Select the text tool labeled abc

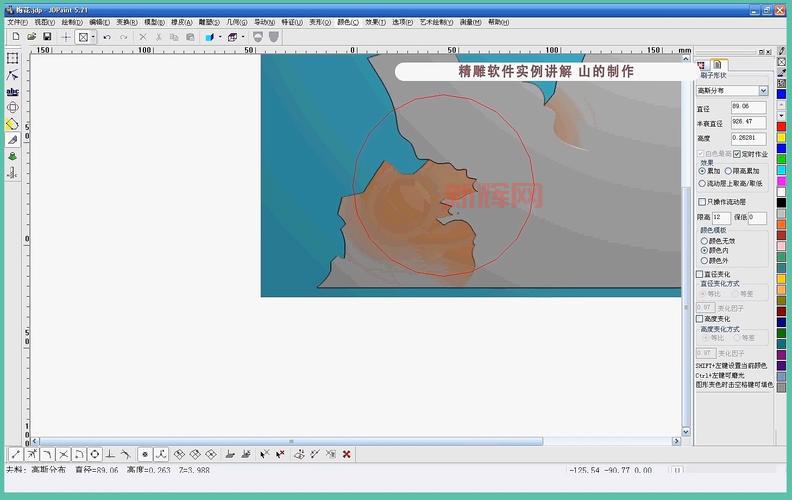tap(13, 91)
